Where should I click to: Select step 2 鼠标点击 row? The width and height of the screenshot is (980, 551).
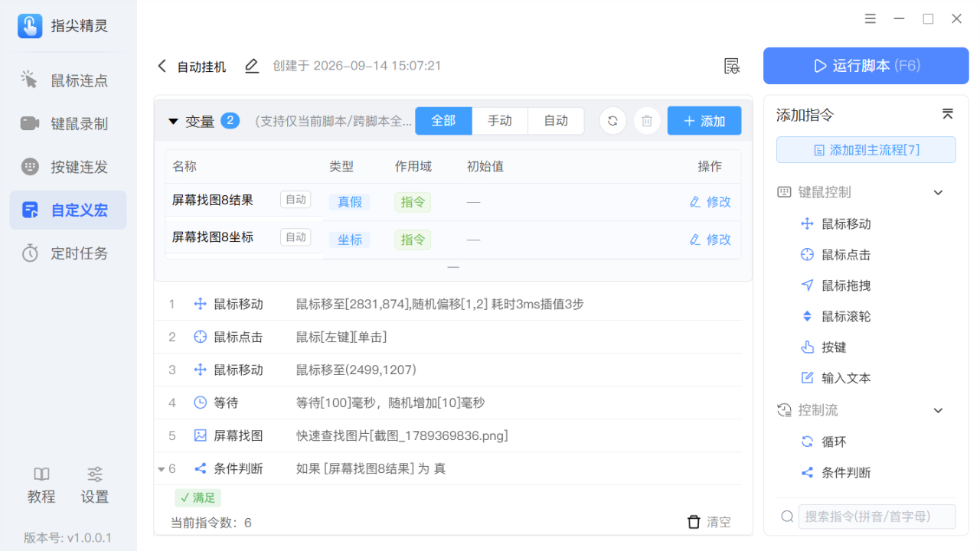pyautogui.click(x=449, y=337)
